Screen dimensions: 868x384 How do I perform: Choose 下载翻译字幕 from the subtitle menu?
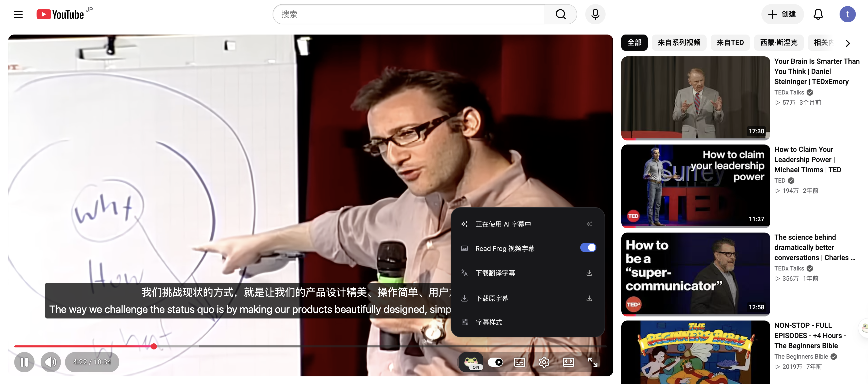pyautogui.click(x=528, y=273)
